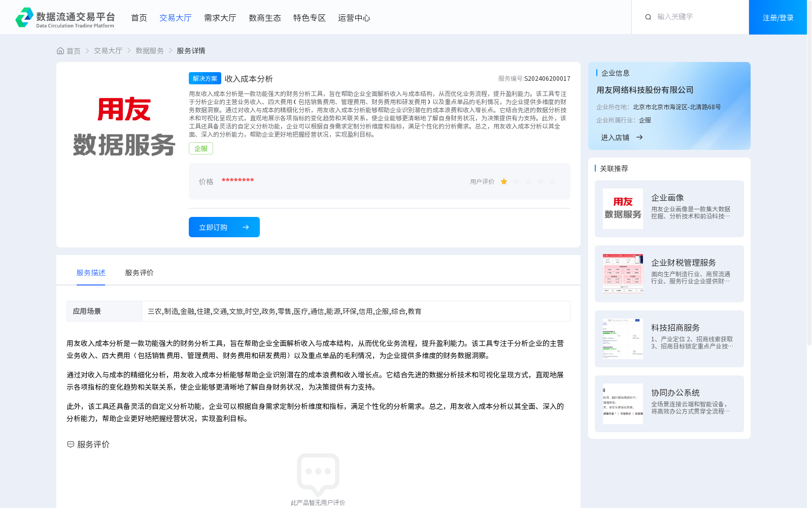This screenshot has width=812, height=508.
Task: Click the empty review placeholder chat icon
Action: pos(318,474)
